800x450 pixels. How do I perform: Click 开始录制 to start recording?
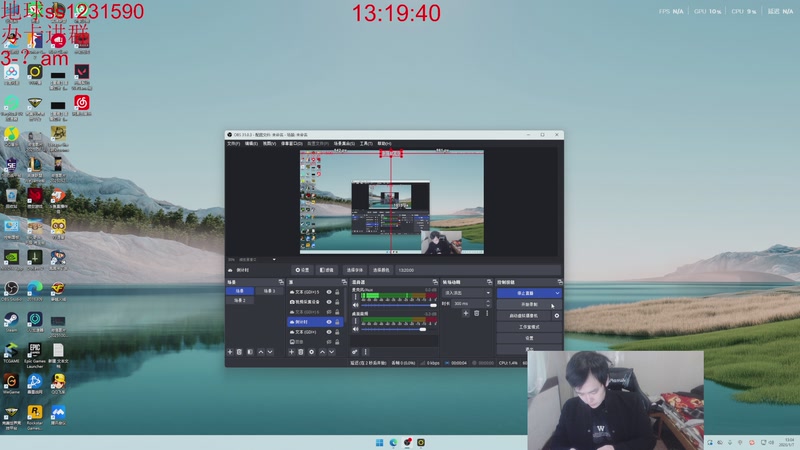(529, 305)
